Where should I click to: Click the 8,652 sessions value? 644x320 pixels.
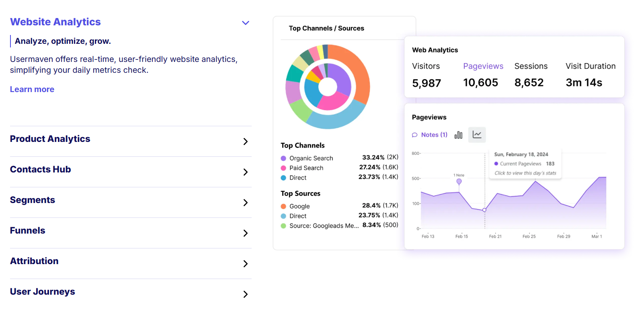[529, 83]
